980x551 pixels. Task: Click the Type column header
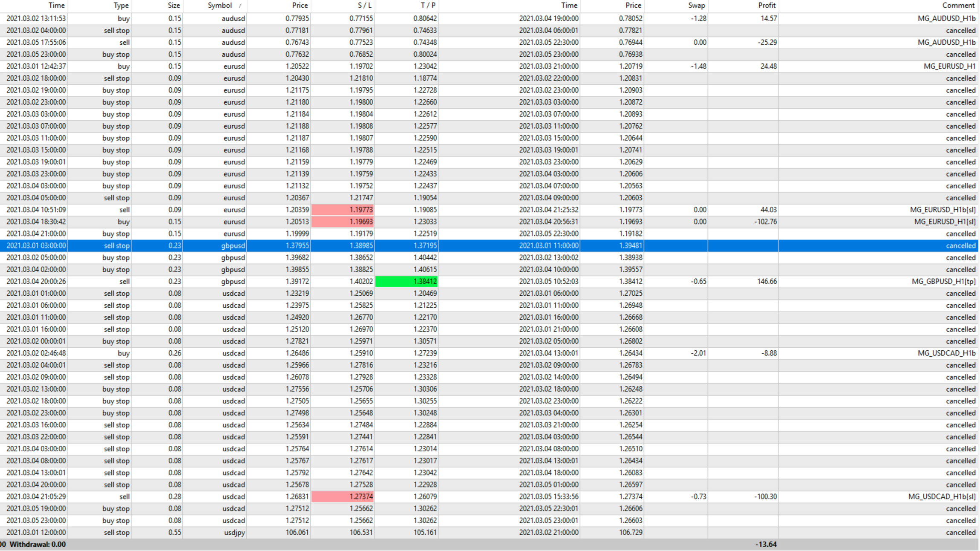point(121,6)
